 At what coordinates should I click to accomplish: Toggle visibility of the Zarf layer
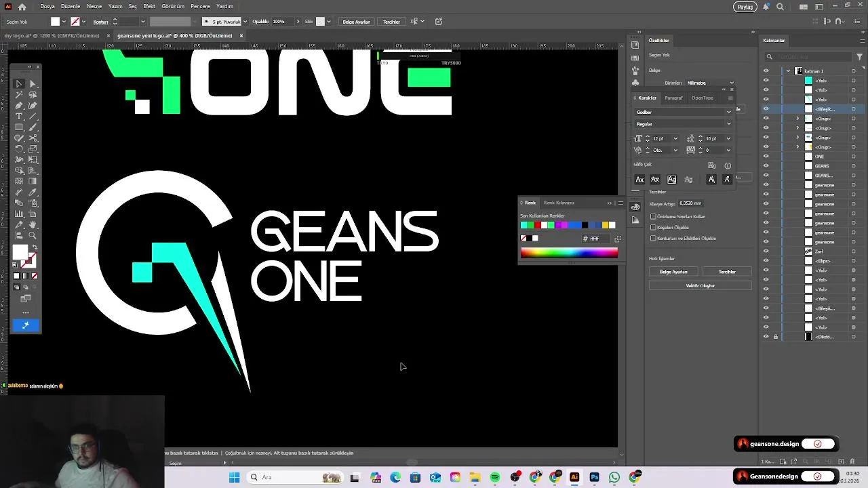766,251
